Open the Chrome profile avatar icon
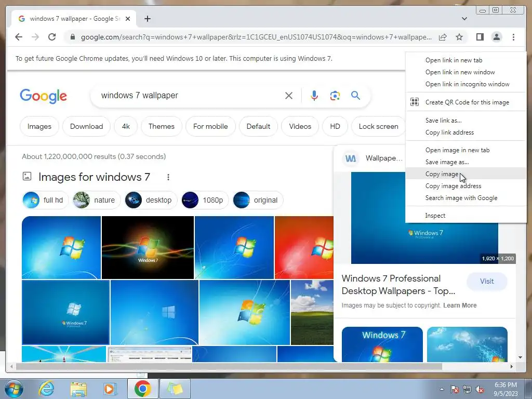 click(x=496, y=37)
